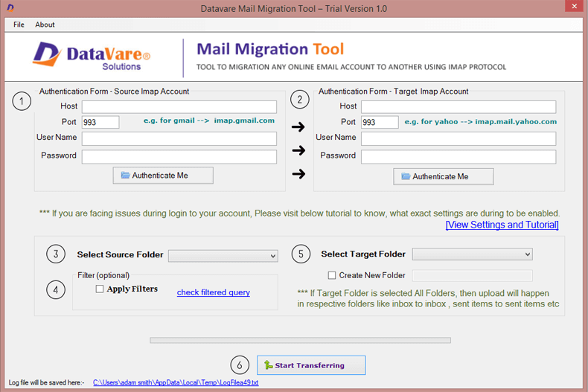The width and height of the screenshot is (588, 392).
Task: Click the step 2 circled number icon
Action: 300,100
